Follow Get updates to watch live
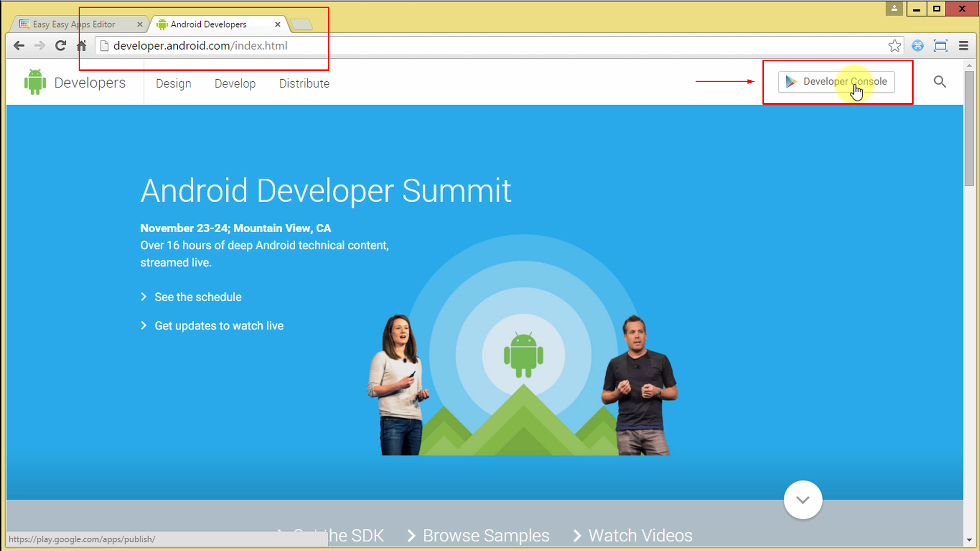Image resolution: width=980 pixels, height=551 pixels. pos(219,325)
